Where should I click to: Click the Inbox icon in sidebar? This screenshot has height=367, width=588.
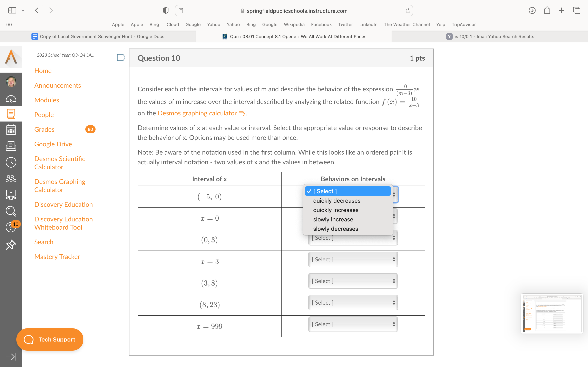[11, 146]
